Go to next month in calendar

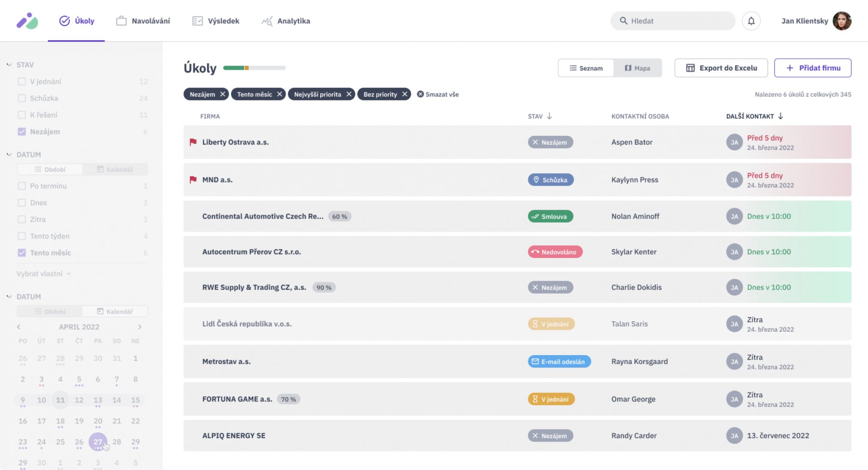click(140, 327)
